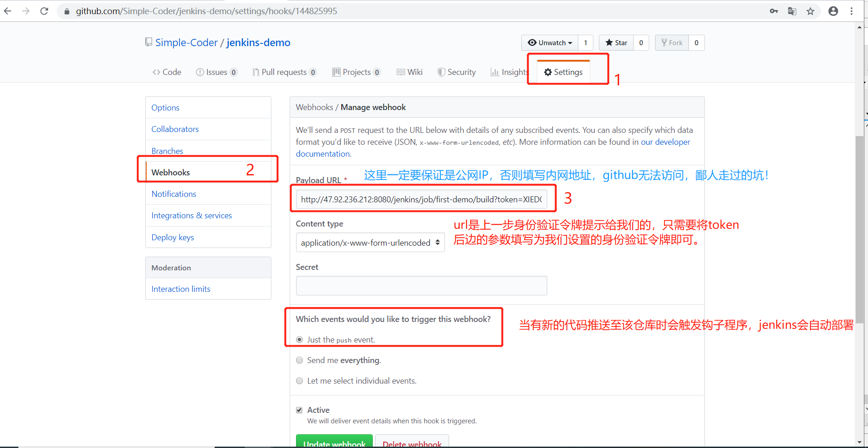Reload the page with the refresh icon
Image resolution: width=868 pixels, height=448 pixels.
44,11
